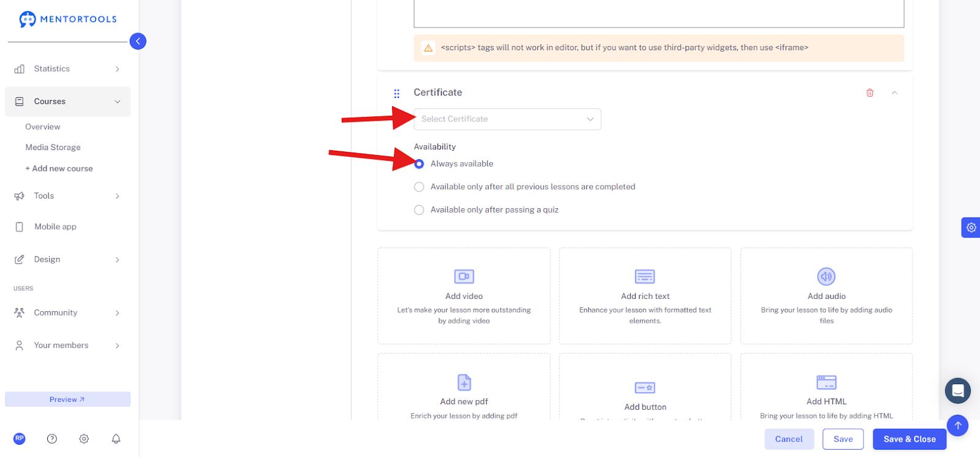Image resolution: width=980 pixels, height=457 pixels.
Task: Open Media Storage in sidebar
Action: coord(53,147)
